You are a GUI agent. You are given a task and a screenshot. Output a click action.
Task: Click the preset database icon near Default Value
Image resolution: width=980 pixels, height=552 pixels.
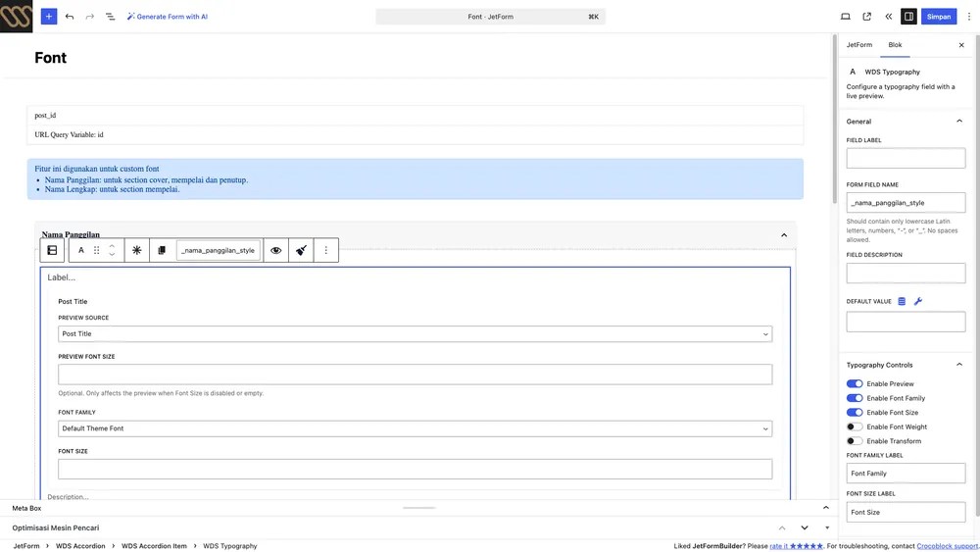(x=902, y=301)
